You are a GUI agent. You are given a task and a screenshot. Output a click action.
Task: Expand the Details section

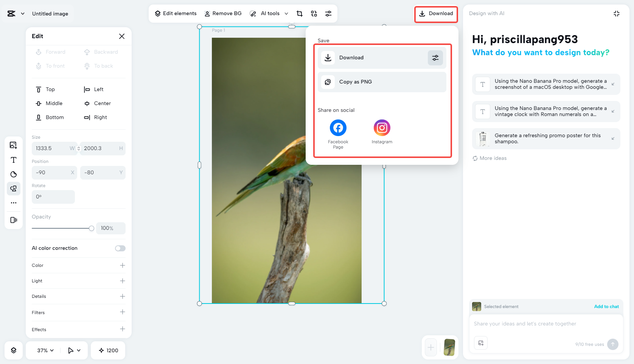click(123, 296)
